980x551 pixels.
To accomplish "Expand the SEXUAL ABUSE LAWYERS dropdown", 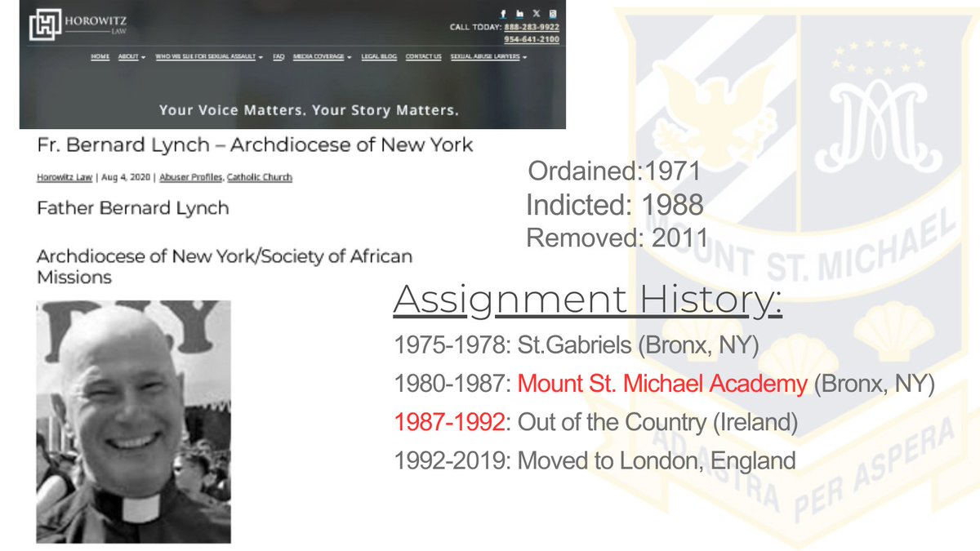I will [488, 57].
